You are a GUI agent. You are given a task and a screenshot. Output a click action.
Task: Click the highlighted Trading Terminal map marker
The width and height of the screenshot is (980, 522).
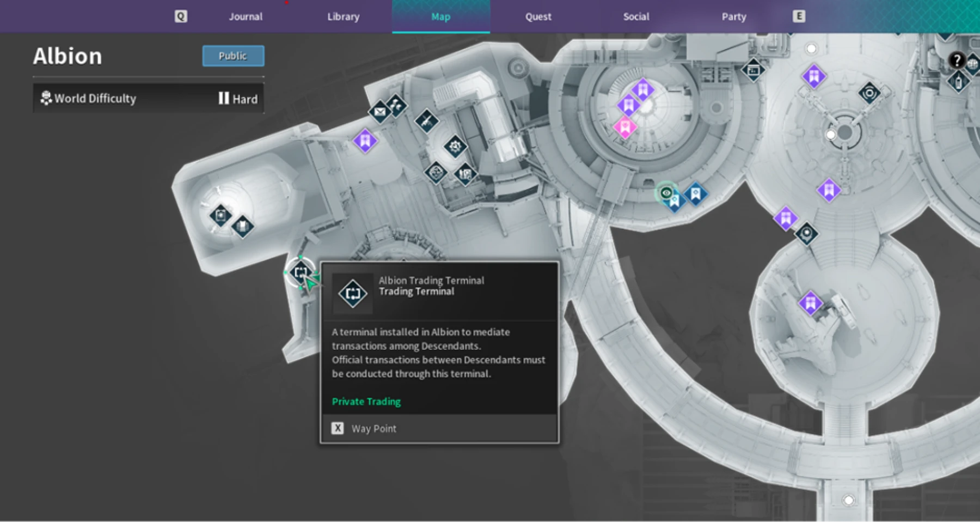click(x=300, y=272)
